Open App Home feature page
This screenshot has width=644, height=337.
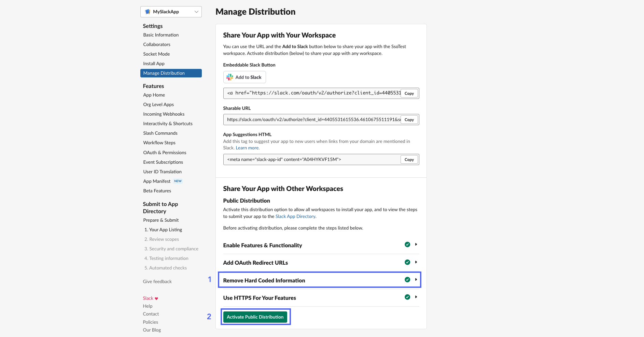point(154,95)
